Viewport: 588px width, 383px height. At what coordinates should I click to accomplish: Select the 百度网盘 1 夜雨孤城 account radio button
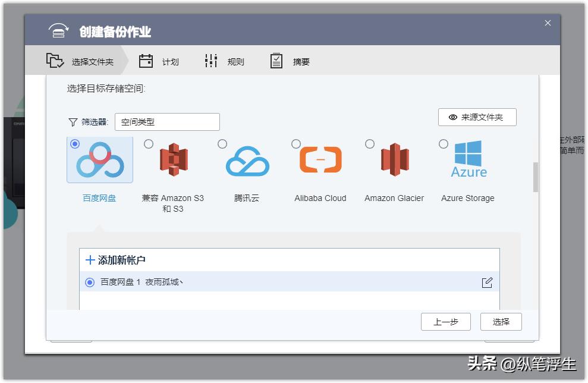point(90,282)
